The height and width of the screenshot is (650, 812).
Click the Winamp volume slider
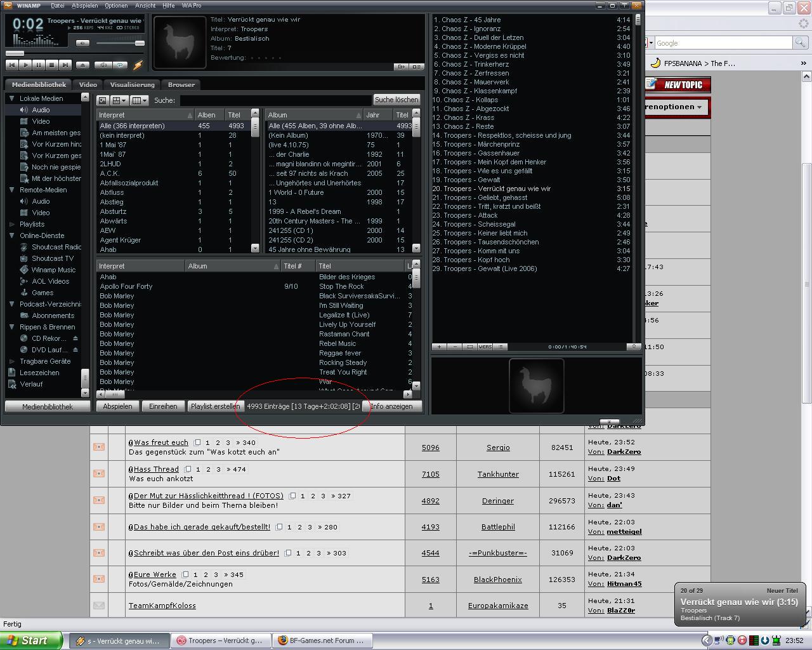coord(120,43)
